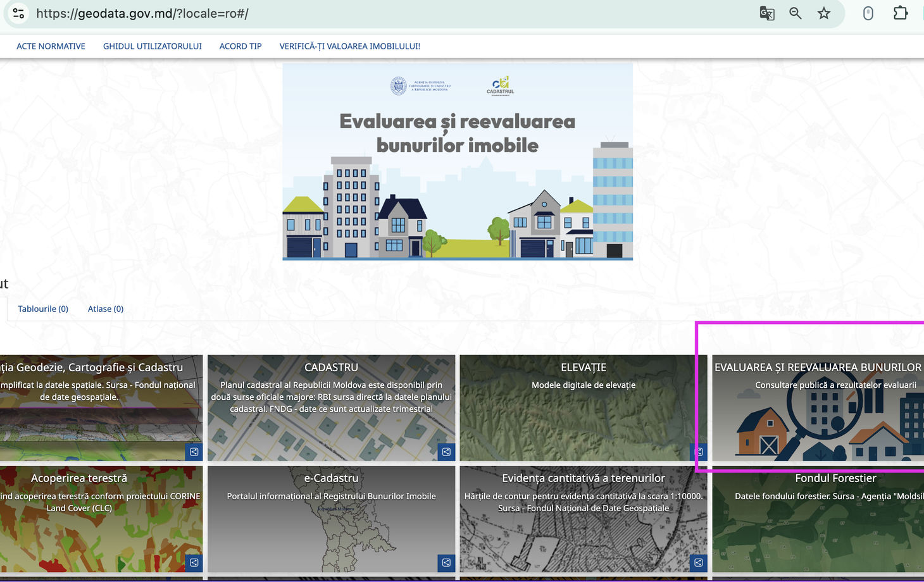Share the Acoperirea terestră card

pos(194,562)
